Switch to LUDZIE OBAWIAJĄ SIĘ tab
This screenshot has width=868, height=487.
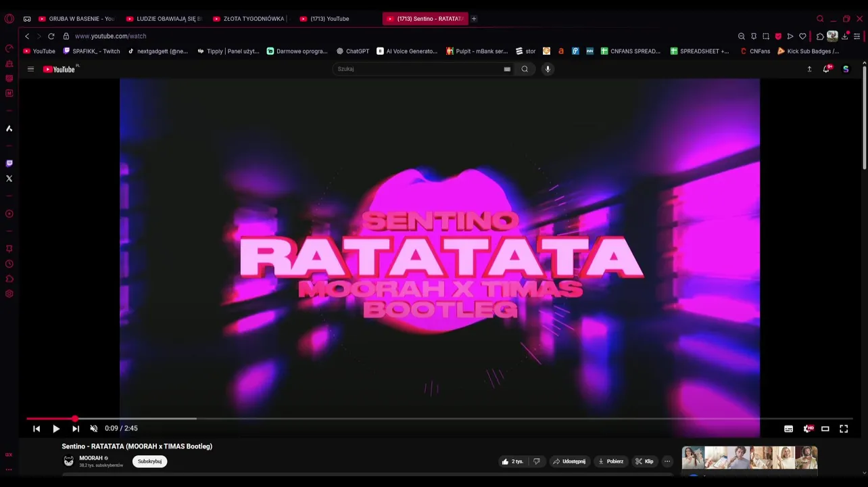(164, 19)
